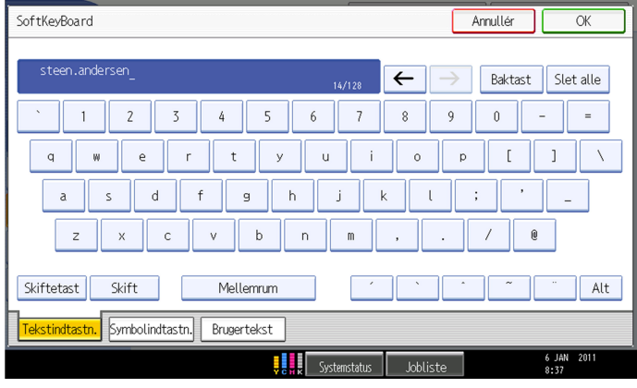The image size is (637, 388).
Task: Tap the acute accent dead key
Action: click(x=371, y=288)
